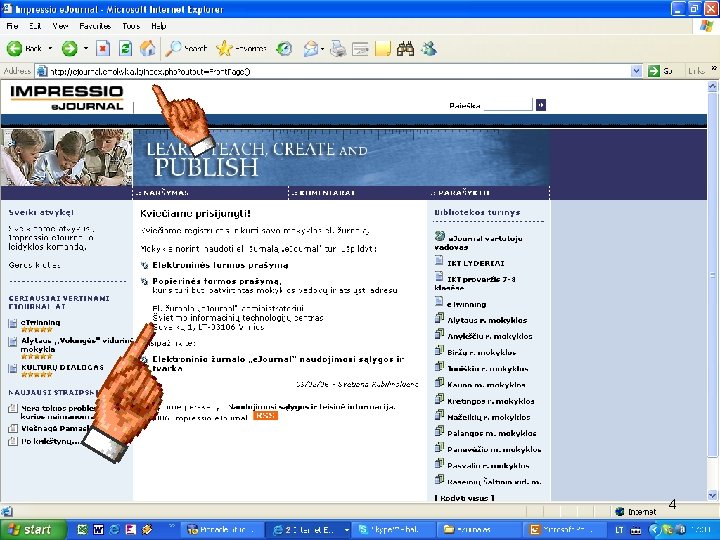
Task: Click the green Forward arrow button
Action: 70,48
